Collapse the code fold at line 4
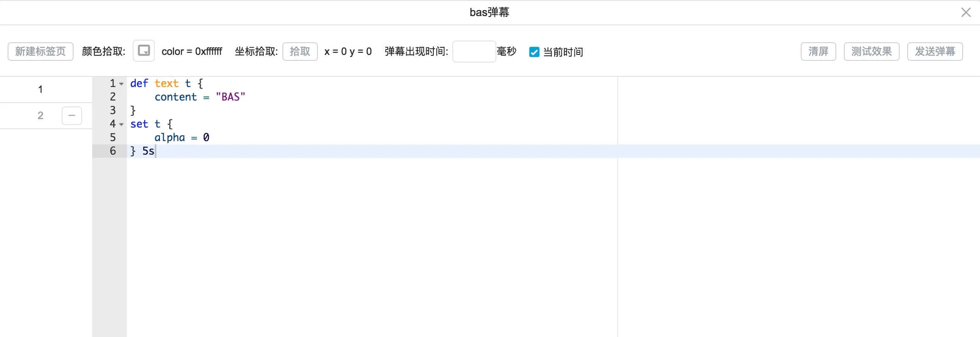This screenshot has width=980, height=337. pyautogui.click(x=121, y=124)
